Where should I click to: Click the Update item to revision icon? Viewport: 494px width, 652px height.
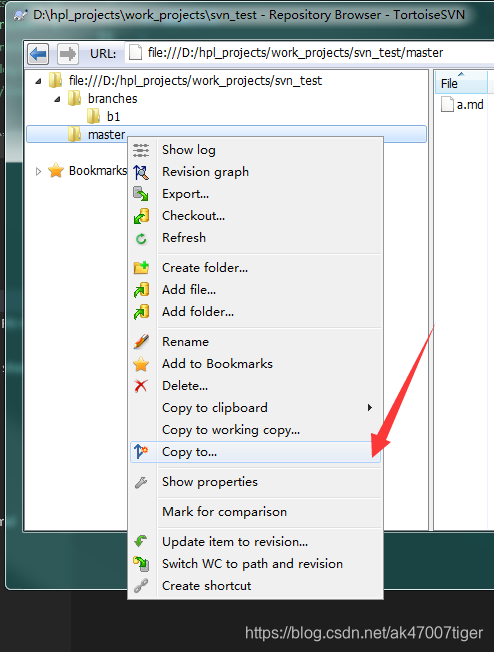point(141,542)
